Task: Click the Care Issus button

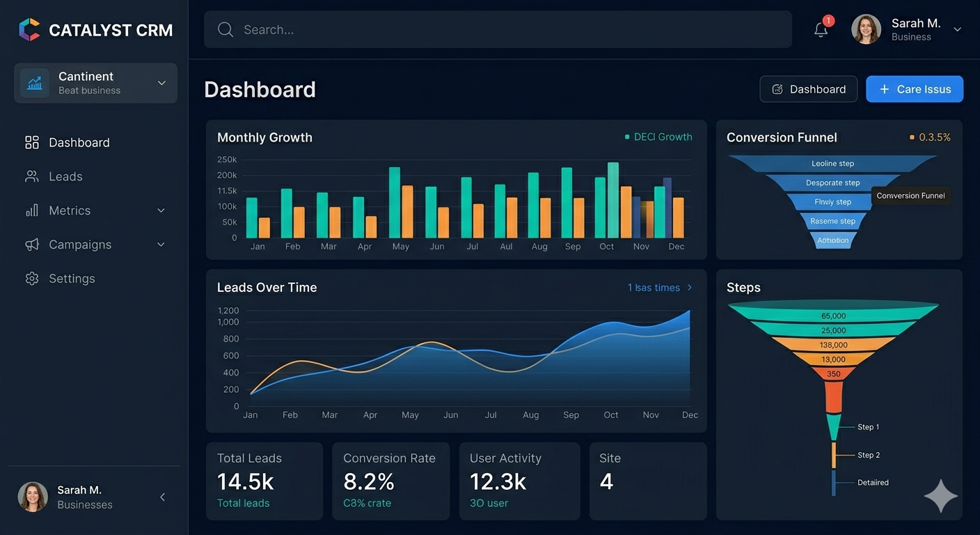Action: point(915,89)
